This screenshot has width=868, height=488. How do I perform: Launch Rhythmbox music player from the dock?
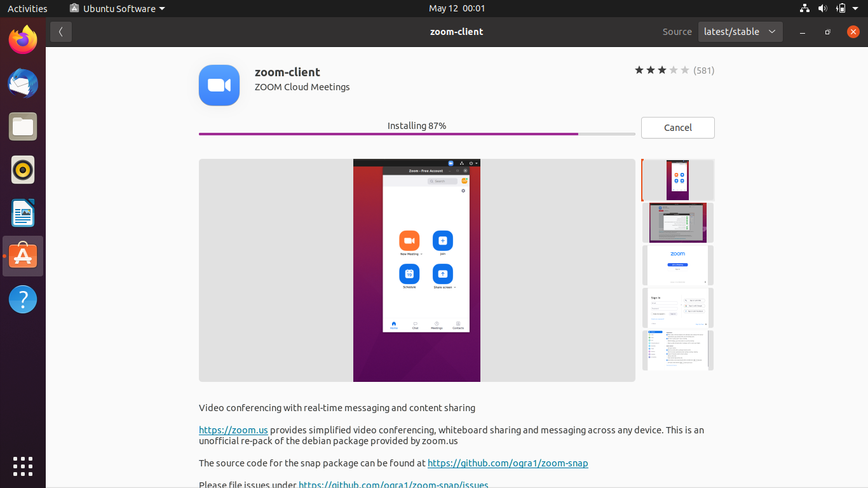click(x=22, y=170)
